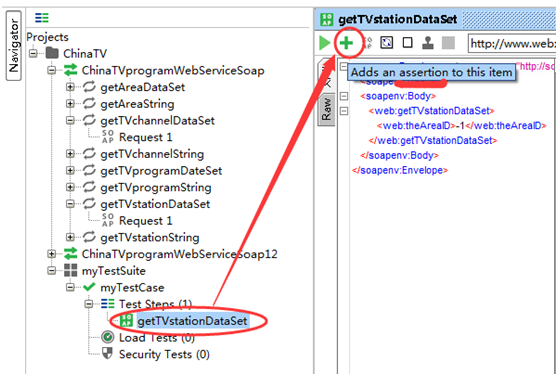This screenshot has width=558, height=376.
Task: Click the green plus Add assertion icon
Action: 346,43
